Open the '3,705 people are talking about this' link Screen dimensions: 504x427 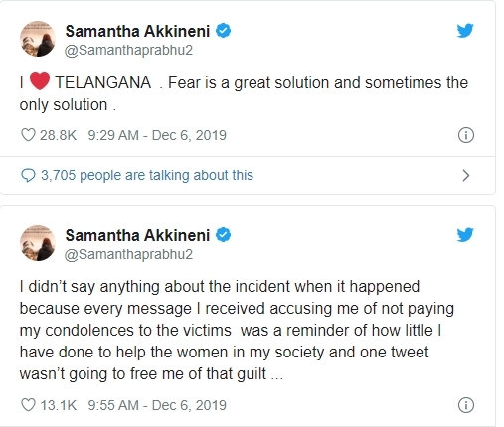point(147,175)
